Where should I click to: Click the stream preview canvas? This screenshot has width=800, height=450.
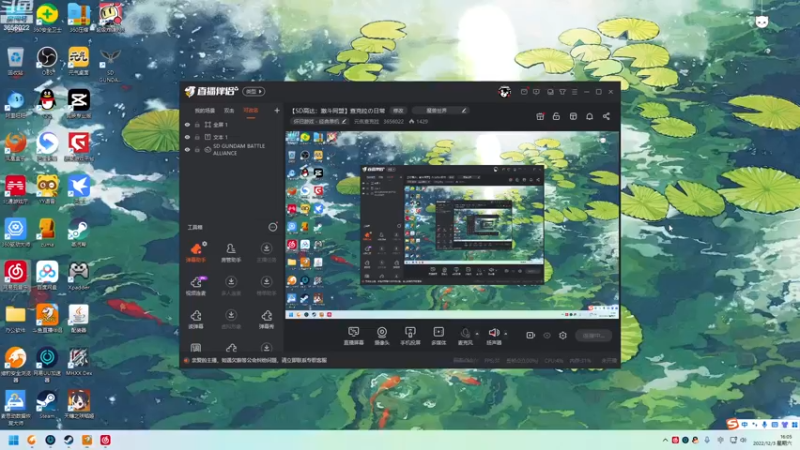pyautogui.click(x=452, y=225)
